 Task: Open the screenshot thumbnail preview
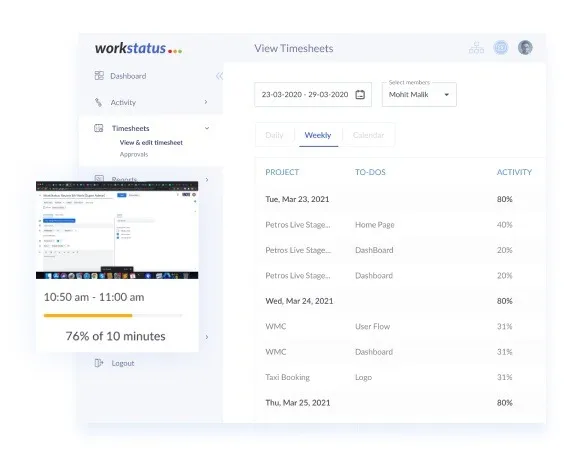pos(117,230)
